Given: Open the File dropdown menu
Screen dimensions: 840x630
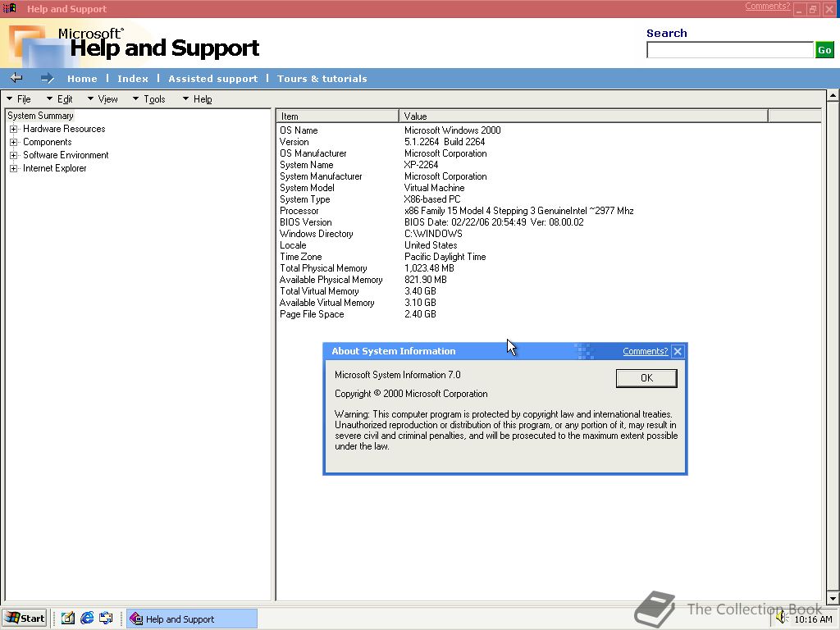Looking at the screenshot, I should click(19, 99).
